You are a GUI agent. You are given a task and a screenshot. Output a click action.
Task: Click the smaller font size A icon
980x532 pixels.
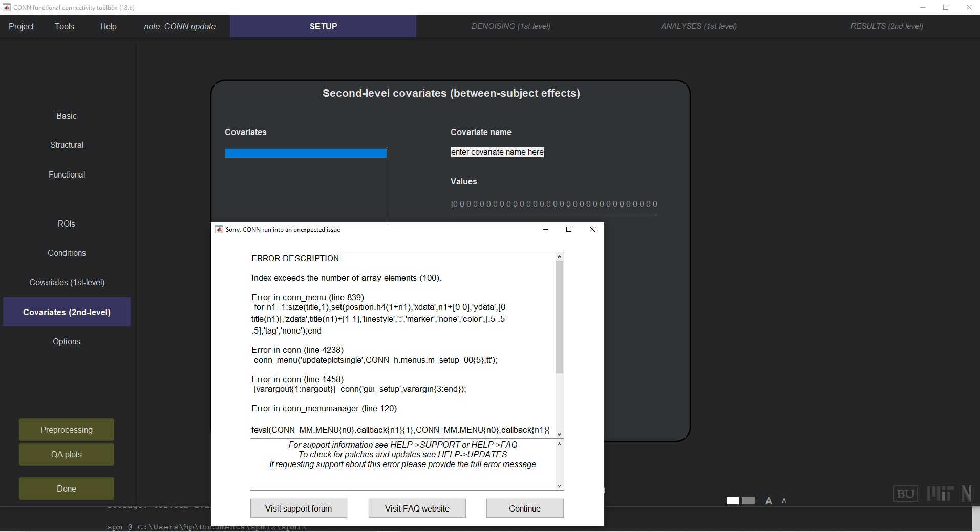784,501
